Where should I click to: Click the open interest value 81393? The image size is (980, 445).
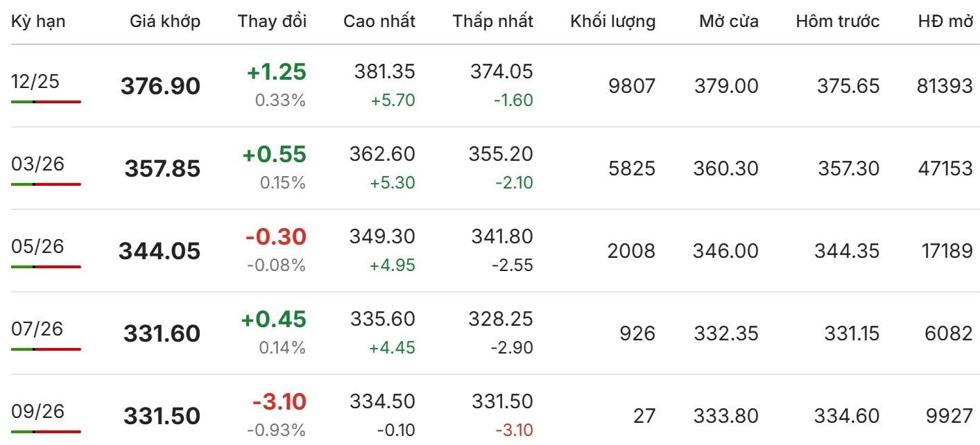[x=945, y=86]
